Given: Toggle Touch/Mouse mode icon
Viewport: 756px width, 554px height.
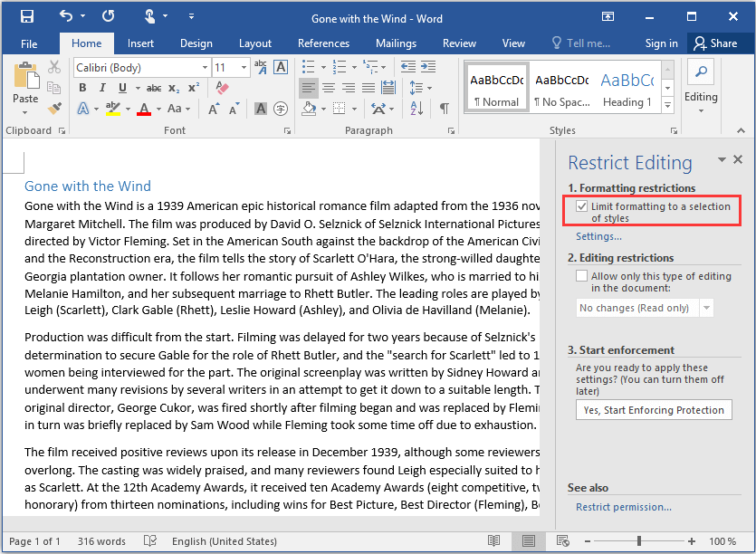Looking at the screenshot, I should tap(150, 16).
